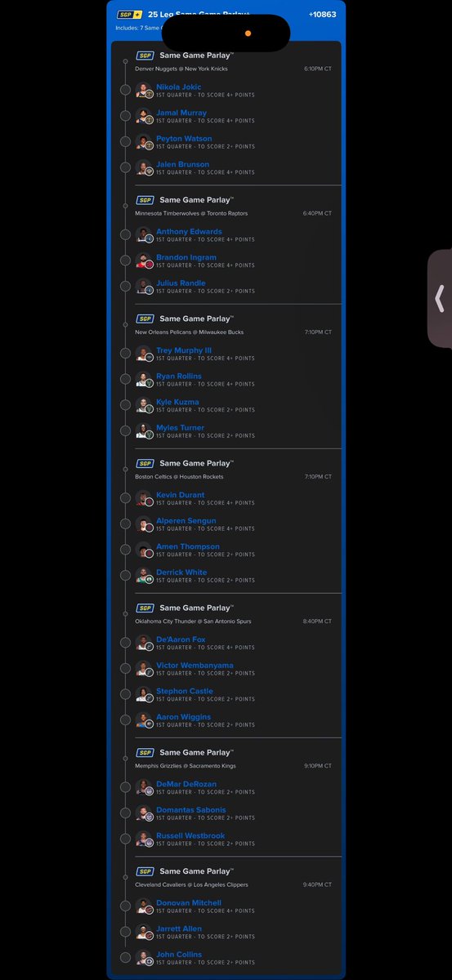Open Kyle Kuzma player avatar

click(144, 405)
